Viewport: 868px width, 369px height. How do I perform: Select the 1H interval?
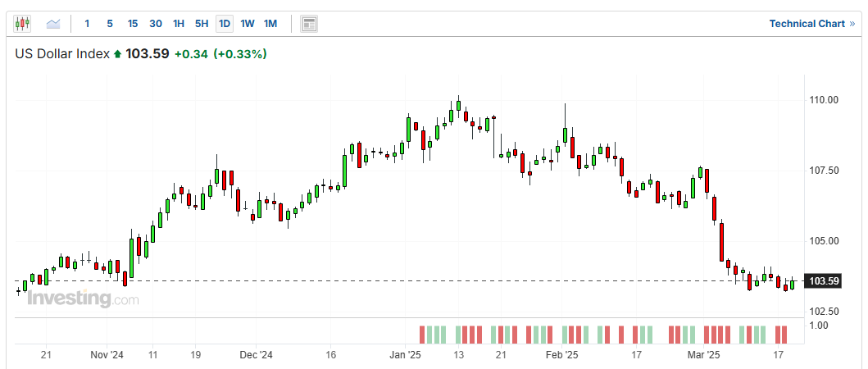point(178,23)
